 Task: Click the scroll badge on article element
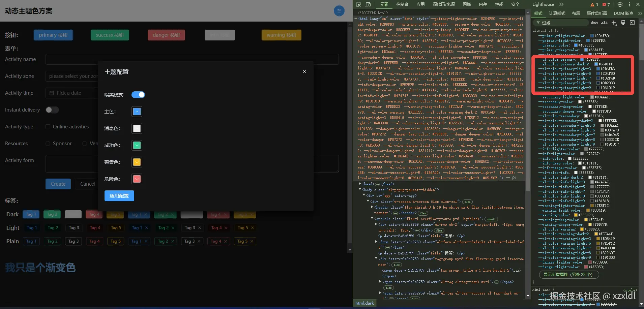coord(491,219)
